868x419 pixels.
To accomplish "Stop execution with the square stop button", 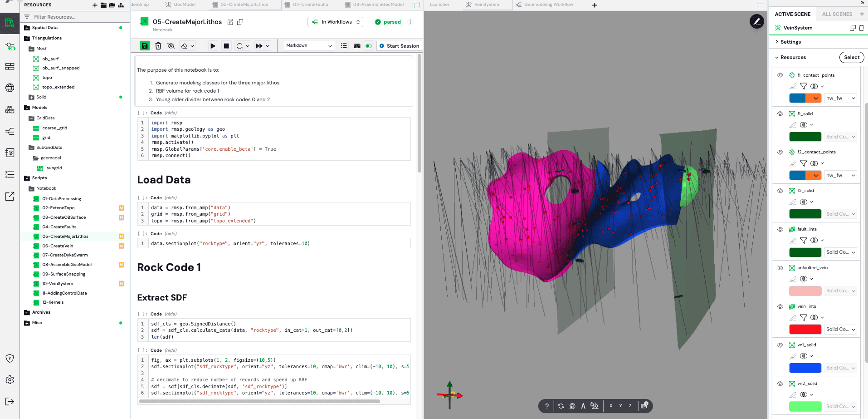I will tap(226, 46).
